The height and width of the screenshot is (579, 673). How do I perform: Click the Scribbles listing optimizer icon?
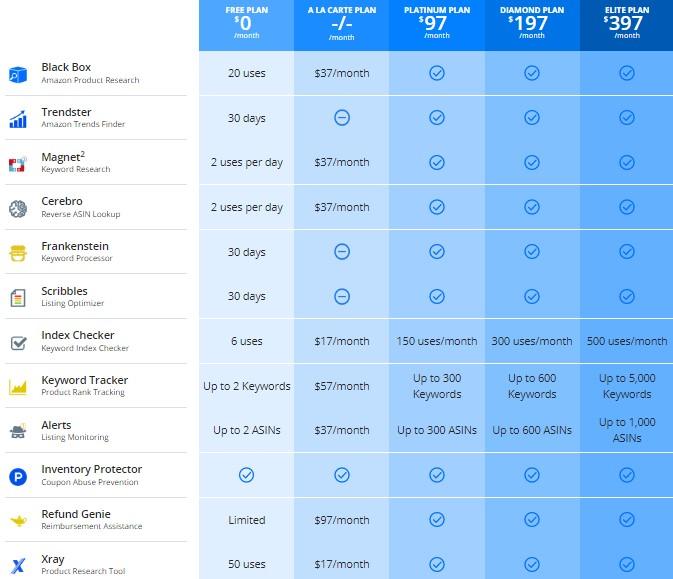pyautogui.click(x=18, y=297)
